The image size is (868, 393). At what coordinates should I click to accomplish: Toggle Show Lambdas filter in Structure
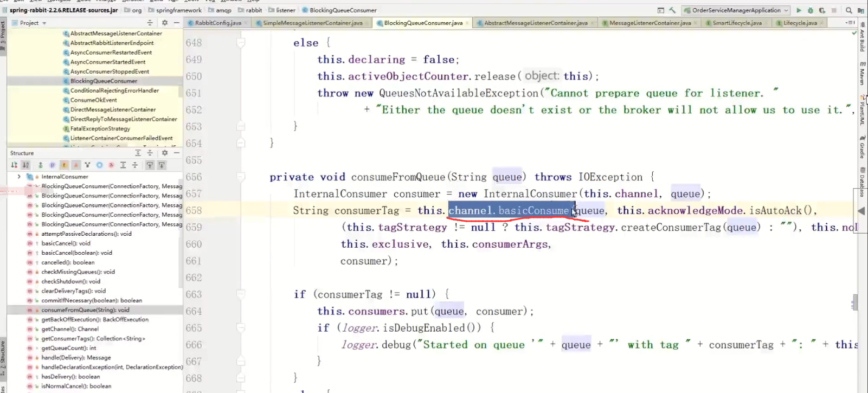click(x=111, y=165)
